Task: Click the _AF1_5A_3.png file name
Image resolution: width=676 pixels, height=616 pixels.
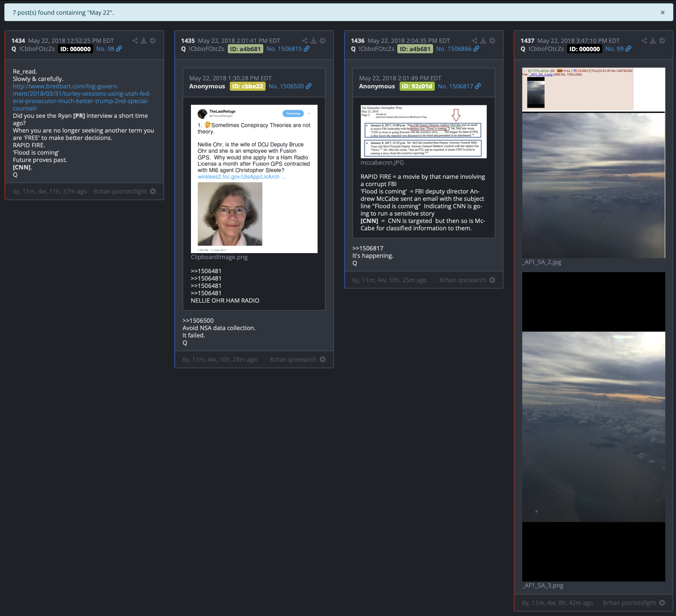Action: pyautogui.click(x=543, y=586)
